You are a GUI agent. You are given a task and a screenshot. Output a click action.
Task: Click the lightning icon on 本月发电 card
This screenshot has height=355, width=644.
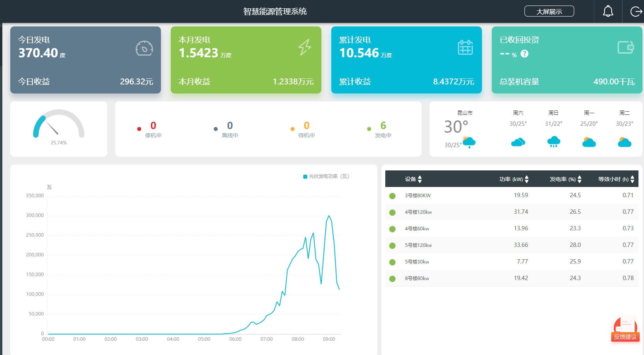(304, 47)
